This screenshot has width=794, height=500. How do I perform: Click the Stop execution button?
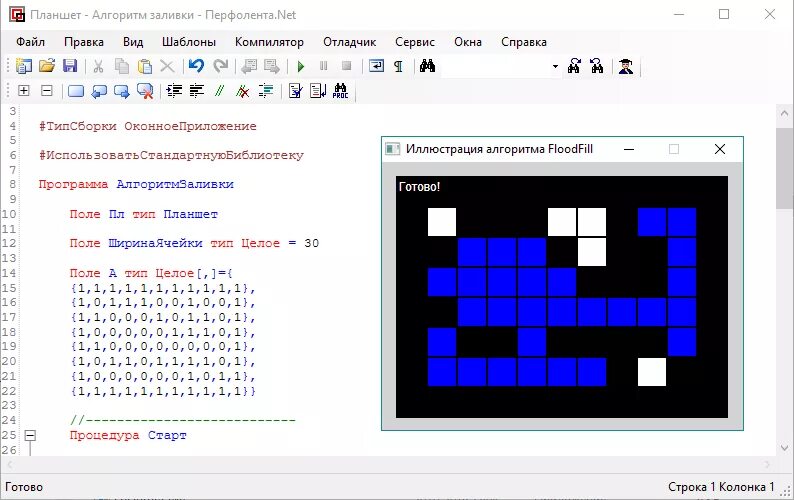[346, 66]
